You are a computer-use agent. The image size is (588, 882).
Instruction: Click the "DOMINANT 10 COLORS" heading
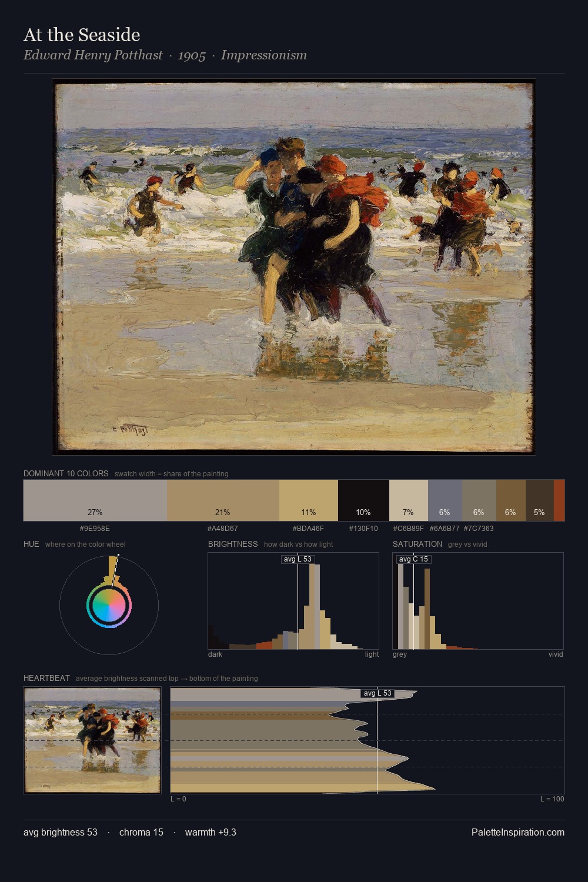pos(66,473)
